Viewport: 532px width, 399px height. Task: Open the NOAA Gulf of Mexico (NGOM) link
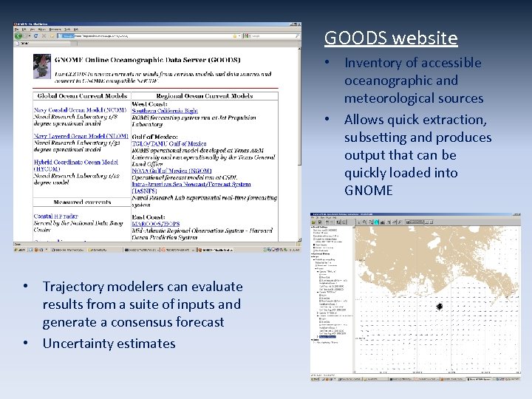pyautogui.click(x=171, y=171)
